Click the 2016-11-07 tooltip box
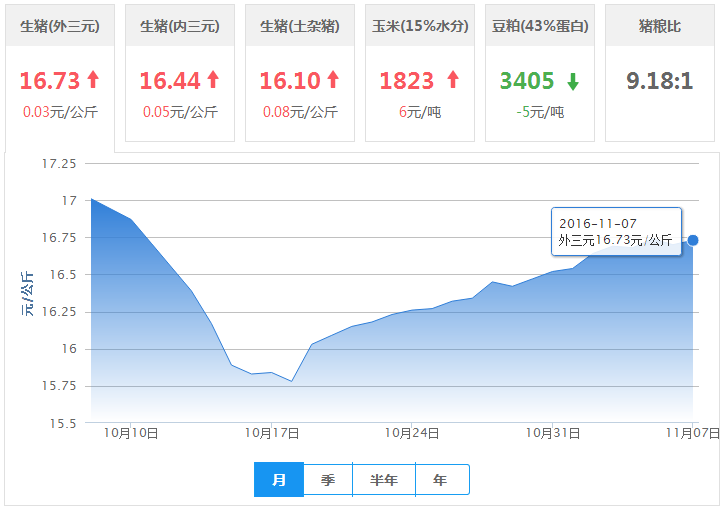726x513 pixels. coord(616,231)
